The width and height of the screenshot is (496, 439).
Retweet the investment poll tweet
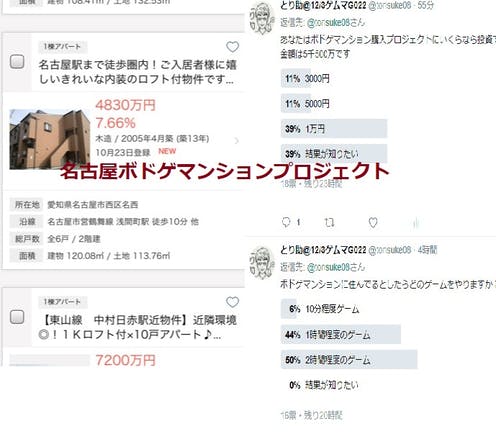click(329, 222)
